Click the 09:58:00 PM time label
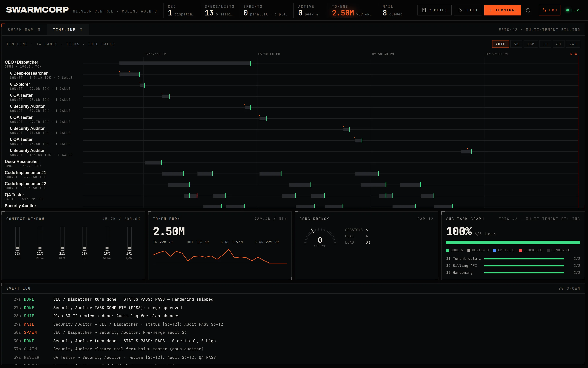Screen dimensions: 588x368 [x=269, y=54]
